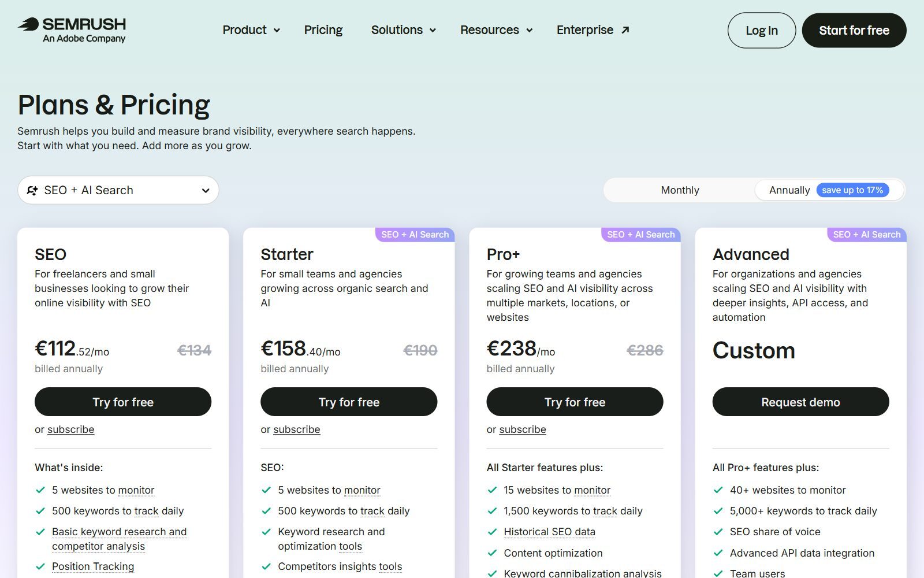This screenshot has width=924, height=578.
Task: Switch billing to Annually
Action: point(829,190)
